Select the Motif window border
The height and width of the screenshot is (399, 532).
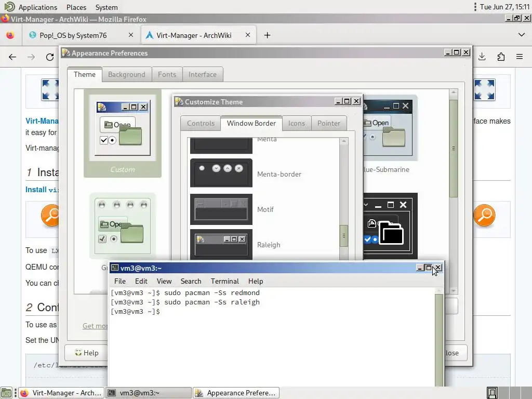pyautogui.click(x=264, y=209)
